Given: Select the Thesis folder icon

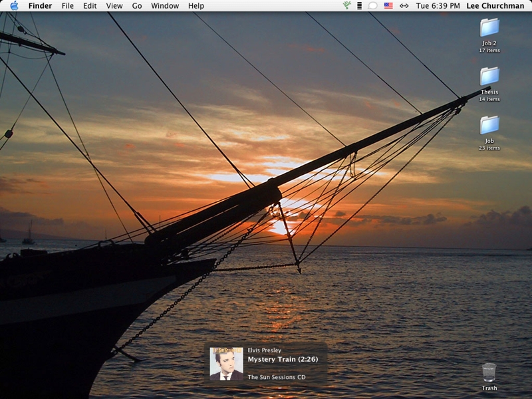Looking at the screenshot, I should click(x=489, y=76).
